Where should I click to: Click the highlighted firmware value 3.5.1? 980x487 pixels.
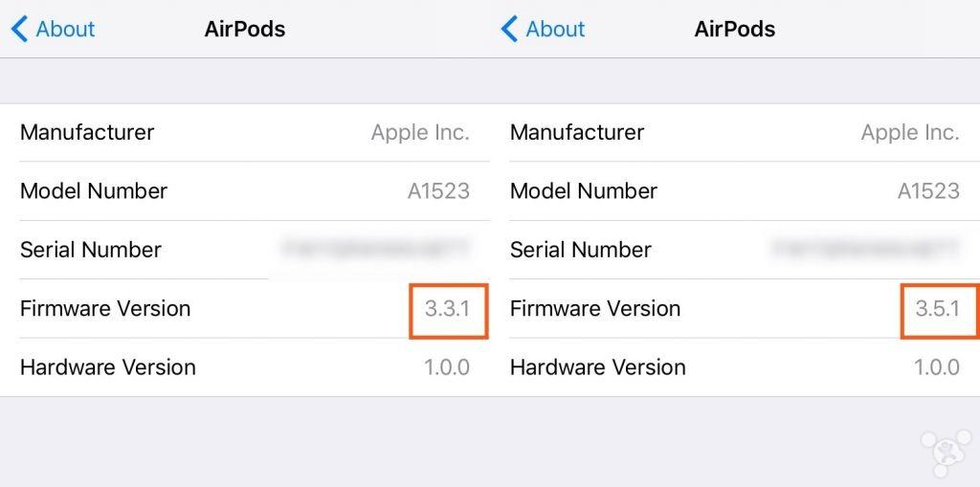938,309
